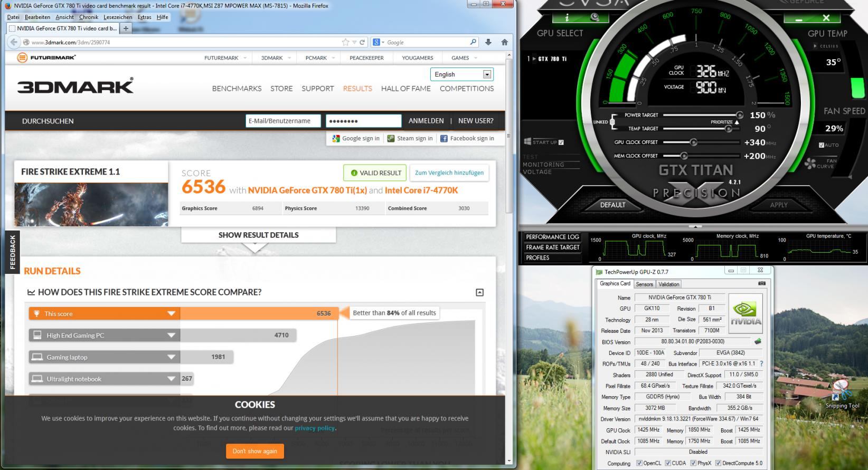The height and width of the screenshot is (470, 868).
Task: Expand High End Gaming PC row
Action: 171,335
